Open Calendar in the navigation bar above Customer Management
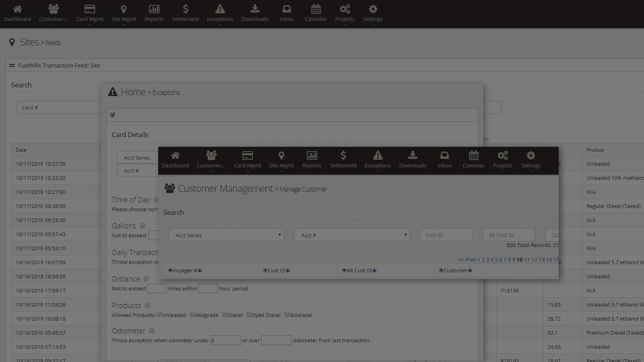 tap(473, 160)
